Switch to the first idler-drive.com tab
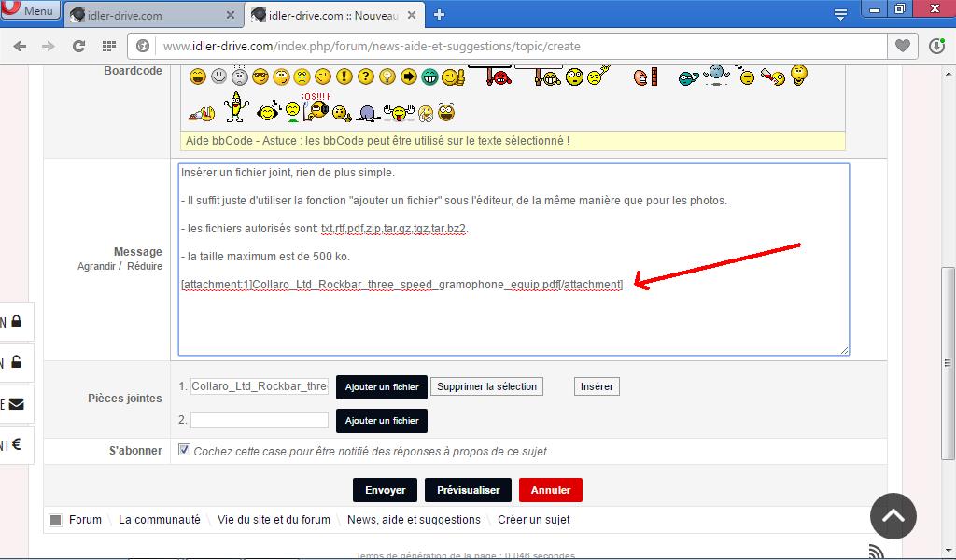The width and height of the screenshot is (956, 560). coord(151,15)
